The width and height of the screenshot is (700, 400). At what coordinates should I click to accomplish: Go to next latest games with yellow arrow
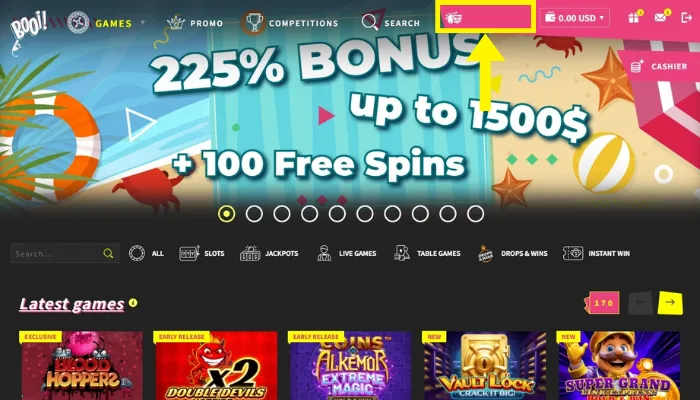[x=670, y=303]
